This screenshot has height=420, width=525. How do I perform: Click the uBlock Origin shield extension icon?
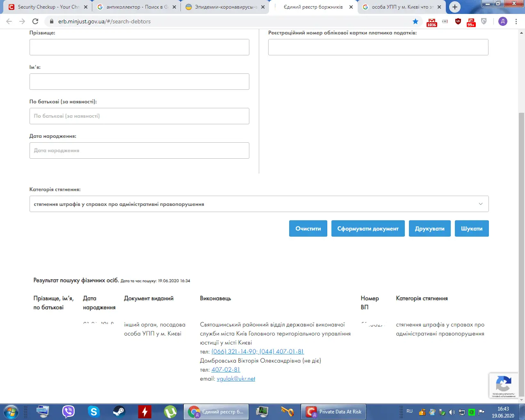coord(458,21)
